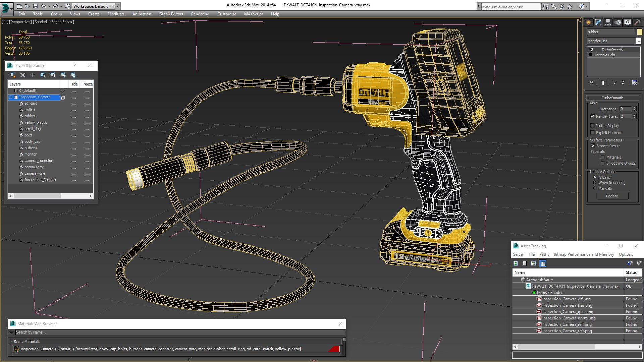The width and height of the screenshot is (644, 362).
Task: Open Paths menu in Asset Tracking window
Action: (544, 254)
